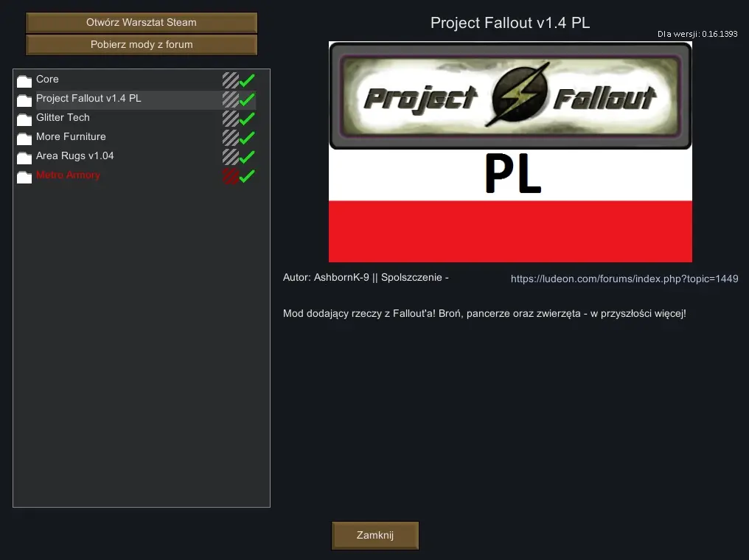Click the striped drag handle on Core row

(230, 80)
